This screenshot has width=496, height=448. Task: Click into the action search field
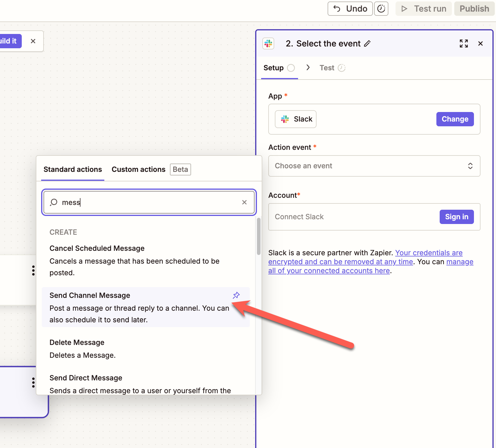149,202
